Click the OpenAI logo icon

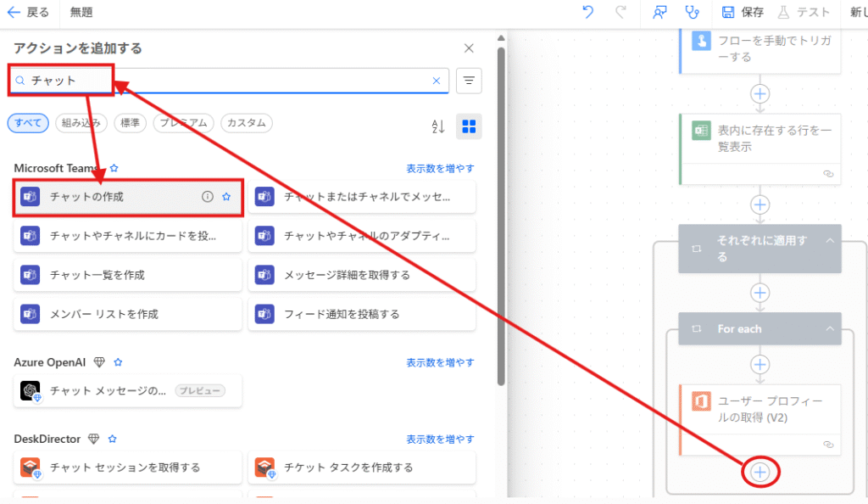point(30,390)
